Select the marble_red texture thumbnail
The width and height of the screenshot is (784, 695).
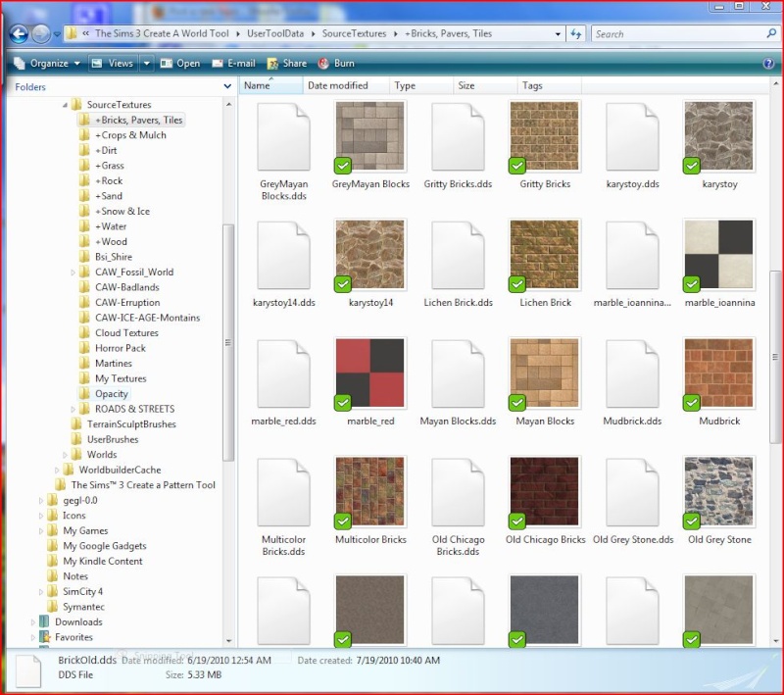(x=370, y=373)
